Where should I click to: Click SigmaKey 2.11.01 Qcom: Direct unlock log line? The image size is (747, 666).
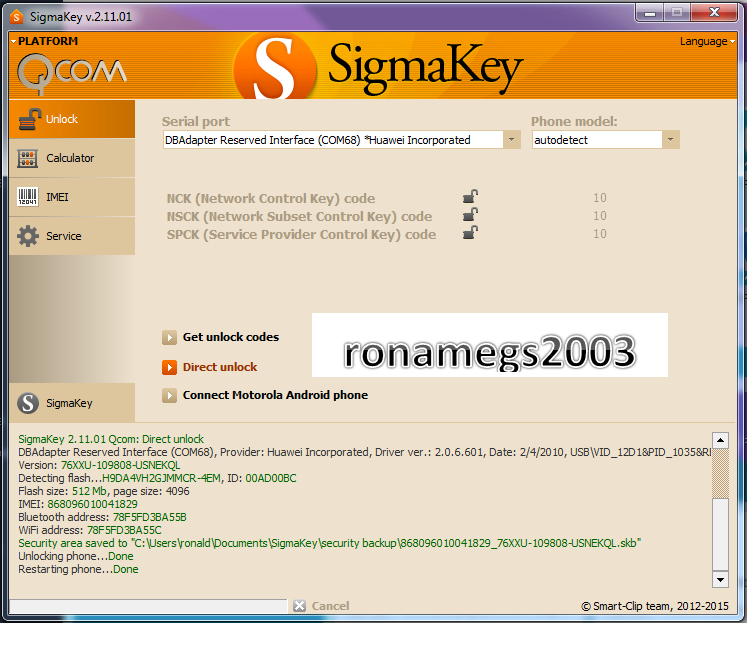point(111,439)
